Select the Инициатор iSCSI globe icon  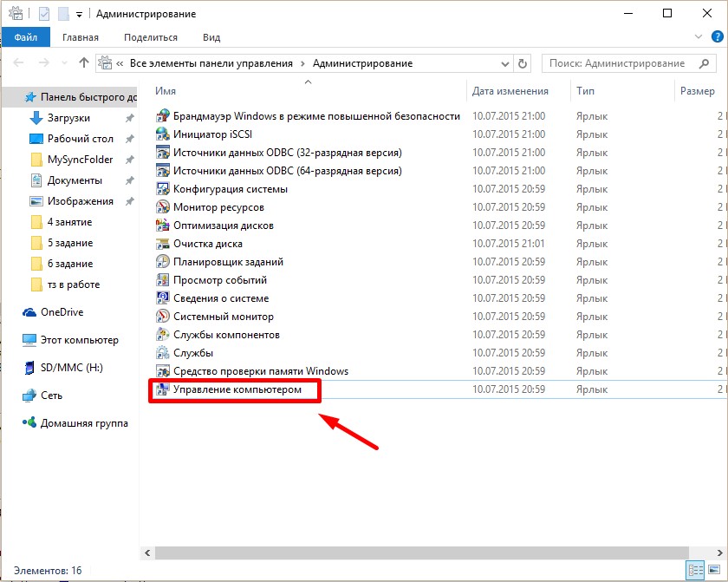(x=162, y=134)
